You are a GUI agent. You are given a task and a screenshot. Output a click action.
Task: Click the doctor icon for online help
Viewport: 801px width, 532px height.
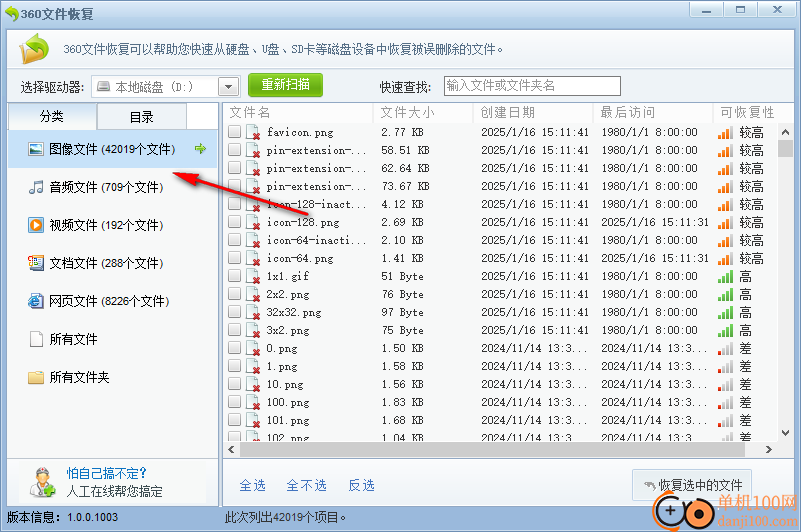pos(42,482)
